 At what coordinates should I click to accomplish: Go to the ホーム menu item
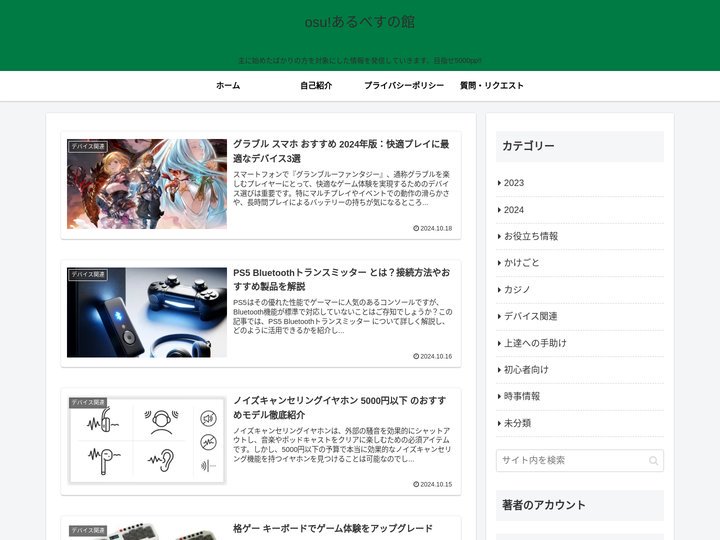point(228,85)
